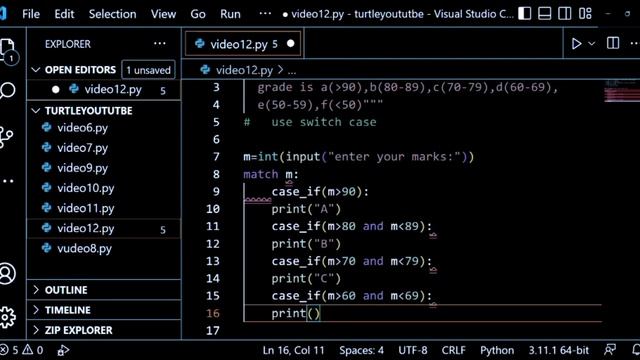Viewport: 640px width, 360px height.
Task: Open the Manage gear icon
Action: point(7,317)
